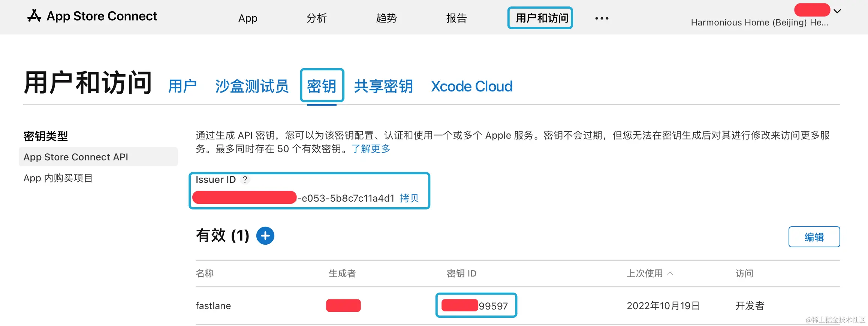Open the 趋势 section
868x326 pixels.
[x=386, y=18]
